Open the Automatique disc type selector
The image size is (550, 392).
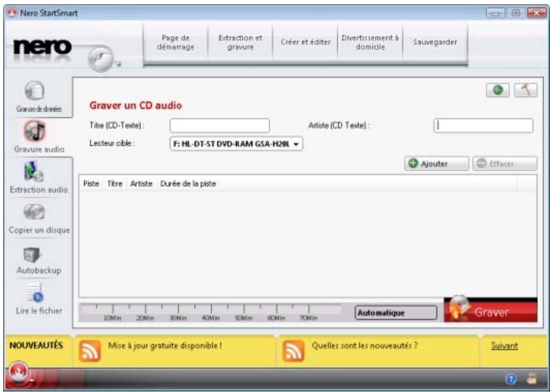pyautogui.click(x=396, y=313)
